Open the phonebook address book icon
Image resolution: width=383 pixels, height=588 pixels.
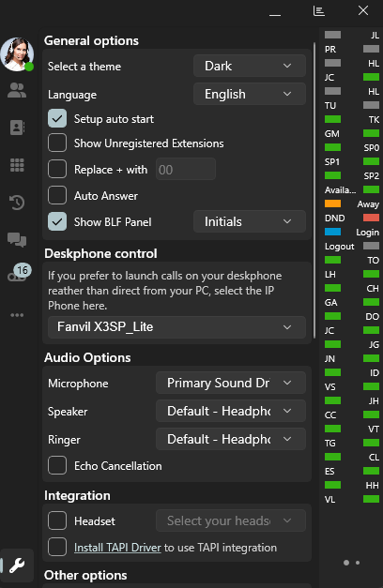(x=17, y=128)
